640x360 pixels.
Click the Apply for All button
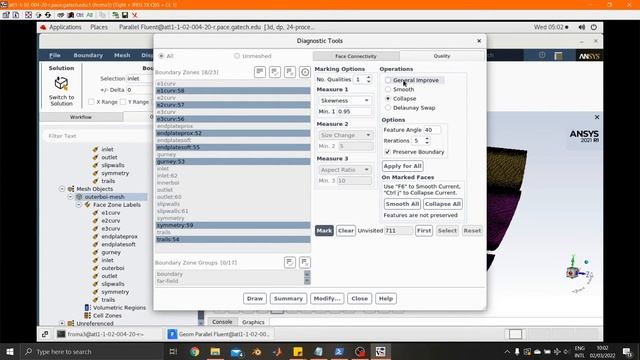[402, 166]
